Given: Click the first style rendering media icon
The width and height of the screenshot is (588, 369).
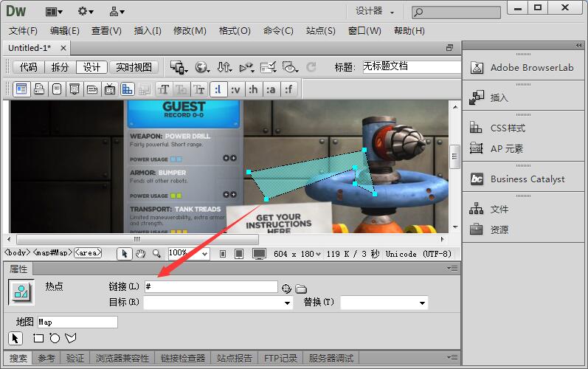Looking at the screenshot, I should (x=21, y=89).
